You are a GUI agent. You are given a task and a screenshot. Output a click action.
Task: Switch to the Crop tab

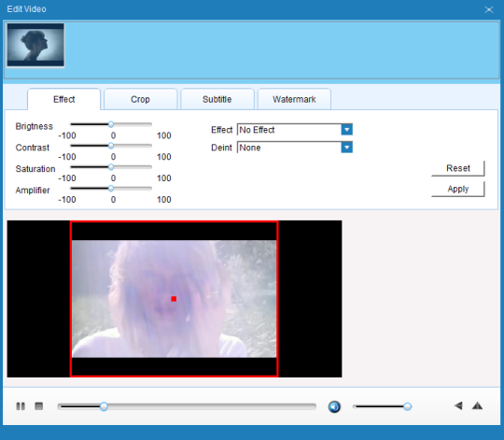click(x=140, y=99)
